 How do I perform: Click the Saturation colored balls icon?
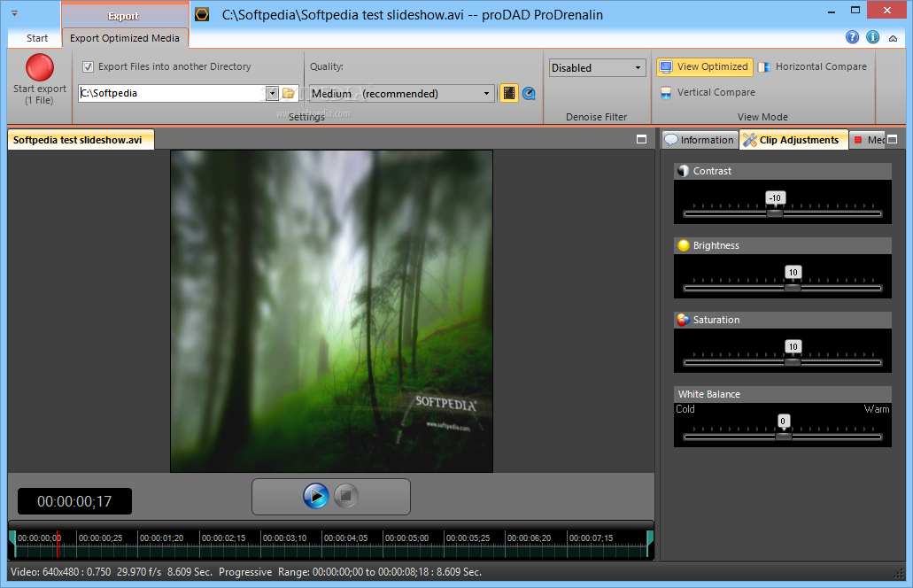[x=684, y=320]
